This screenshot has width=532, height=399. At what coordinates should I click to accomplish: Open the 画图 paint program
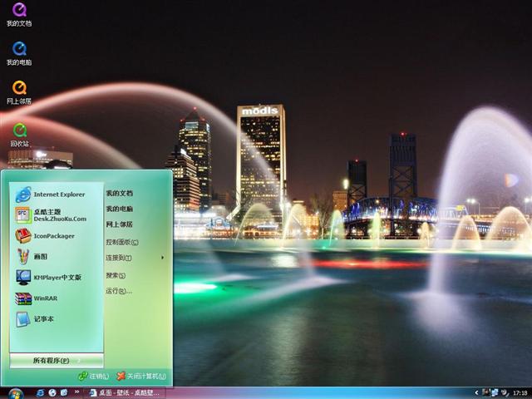[40, 257]
